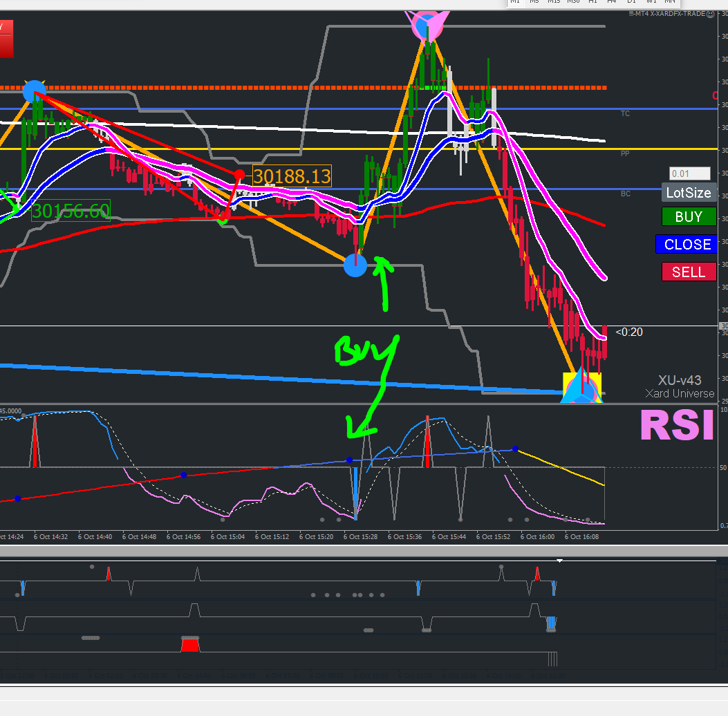Click the green BUY button
Screen dimensions: 728x716
689,217
